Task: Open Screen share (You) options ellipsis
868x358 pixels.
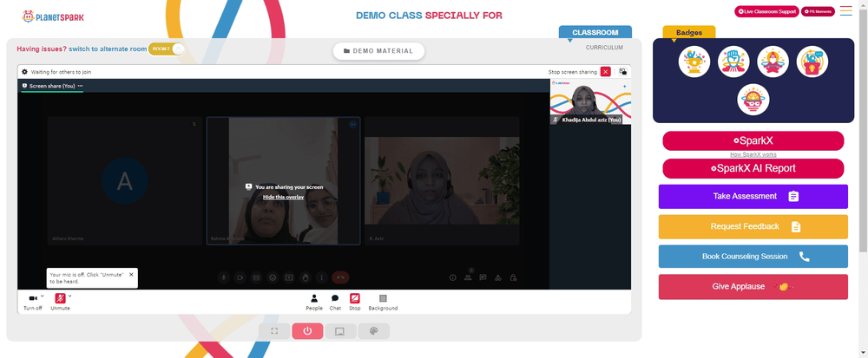Action: pos(80,86)
